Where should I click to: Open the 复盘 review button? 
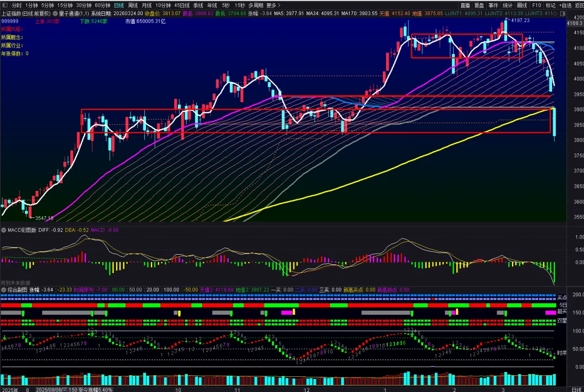(x=479, y=5)
